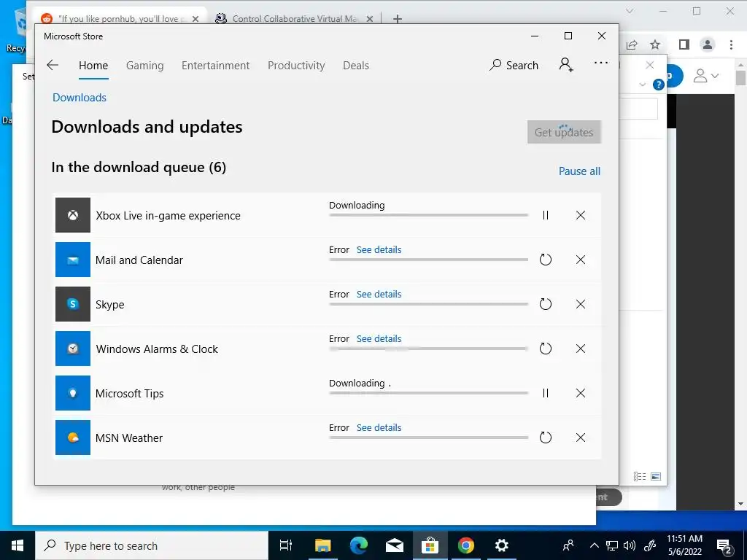Click the MSN Weather progress bar
Screen dimensions: 747x560
[428, 437]
